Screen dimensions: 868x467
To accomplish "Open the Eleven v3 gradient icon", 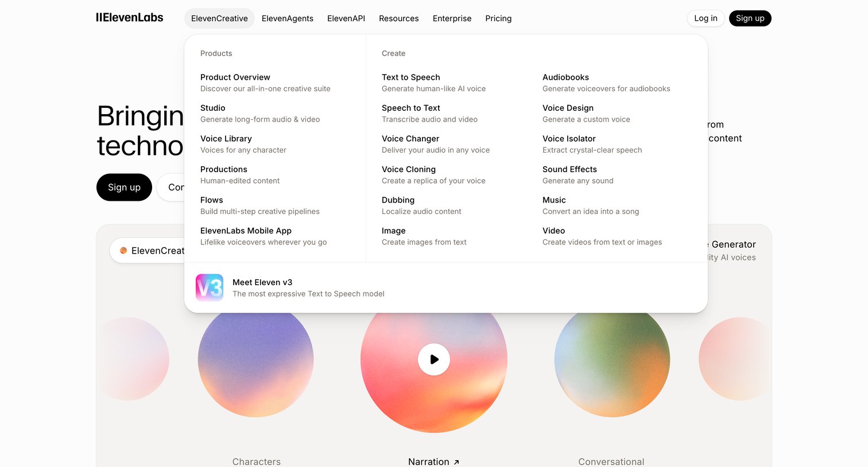I will click(210, 288).
